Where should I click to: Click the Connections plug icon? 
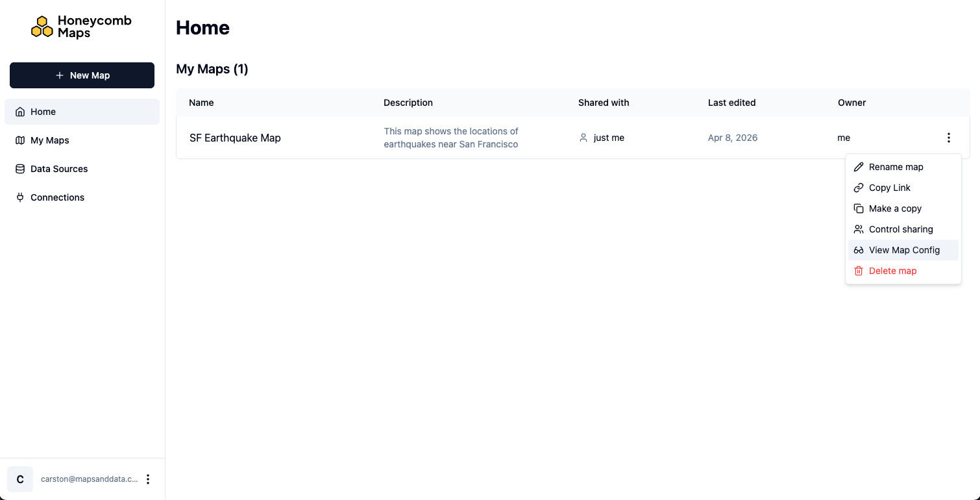click(20, 197)
